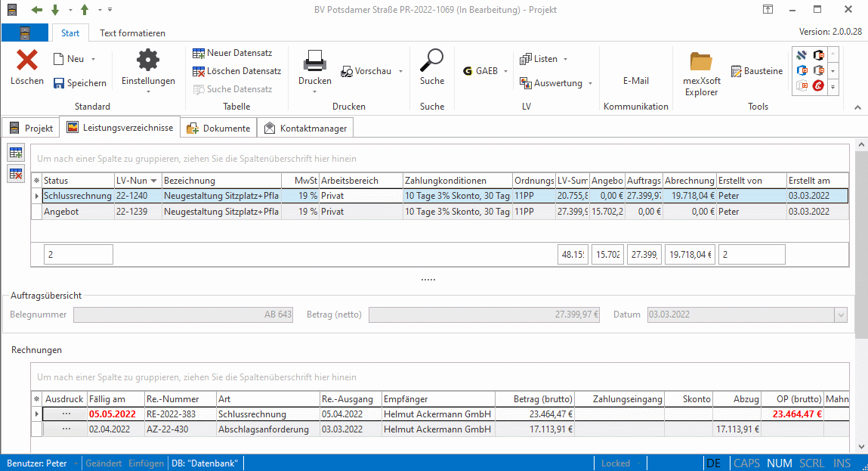This screenshot has height=471, width=868.
Task: Click the red circular icon in Tools
Action: tap(818, 86)
